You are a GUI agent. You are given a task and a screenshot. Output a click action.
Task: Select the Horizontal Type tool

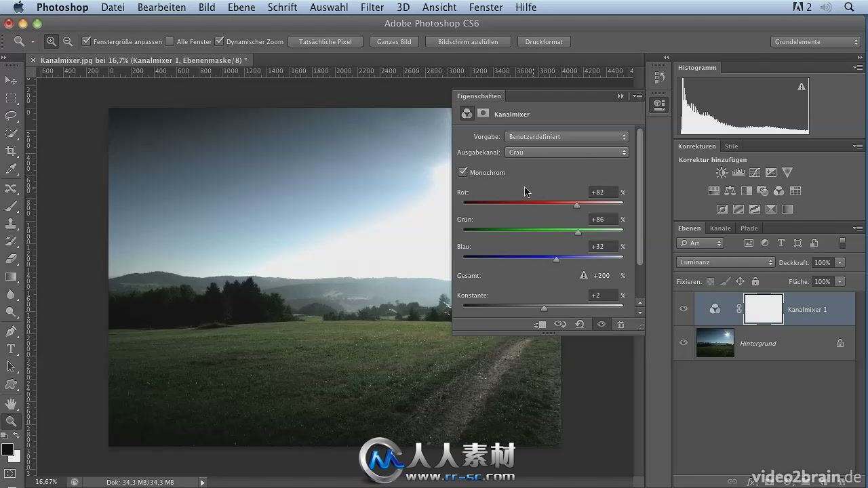coord(11,349)
